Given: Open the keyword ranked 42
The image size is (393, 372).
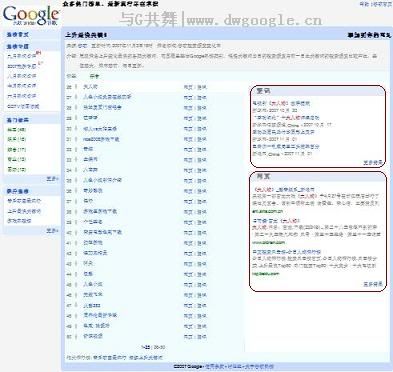Looking at the screenshot, I should point(95,253).
